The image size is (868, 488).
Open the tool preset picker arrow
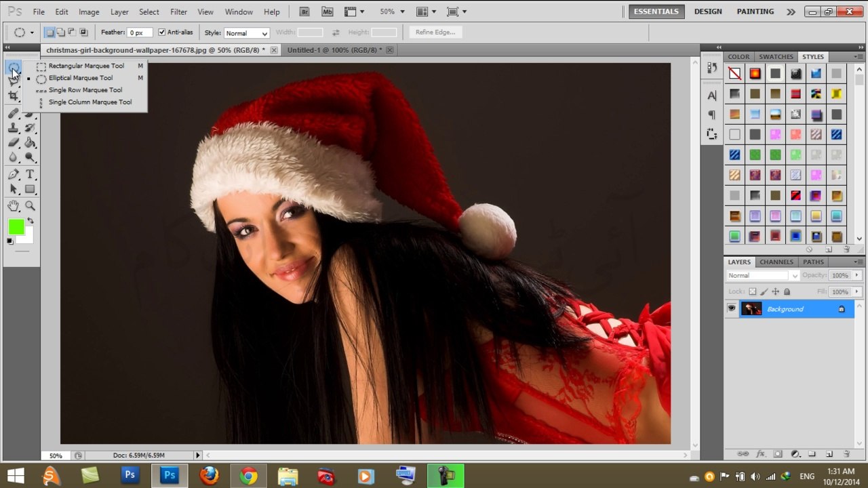click(31, 33)
